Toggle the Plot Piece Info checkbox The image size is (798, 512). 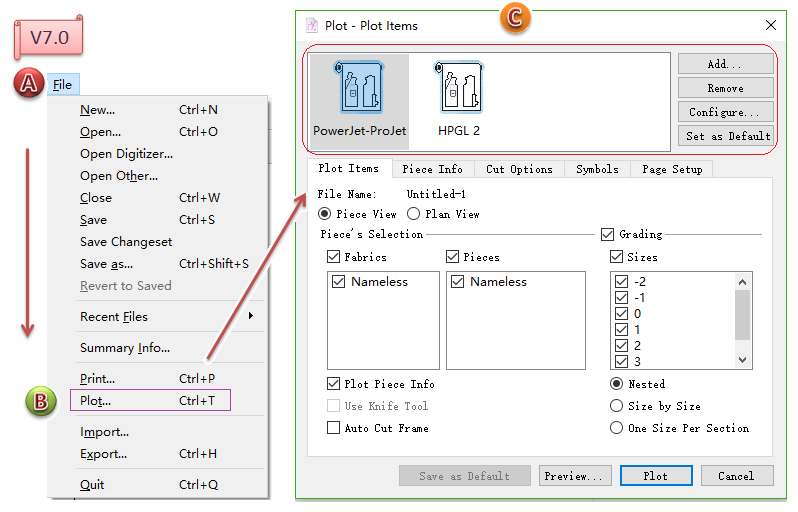coord(334,384)
